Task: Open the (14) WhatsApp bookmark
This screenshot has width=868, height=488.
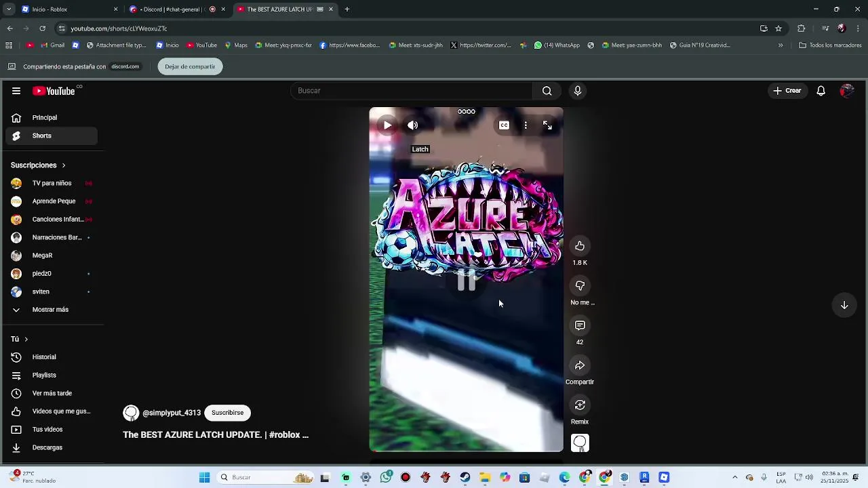Action: click(557, 45)
